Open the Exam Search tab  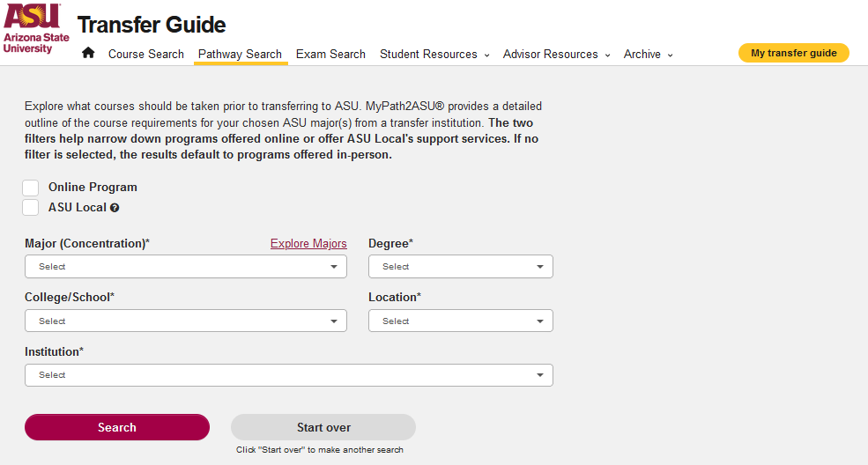[330, 55]
